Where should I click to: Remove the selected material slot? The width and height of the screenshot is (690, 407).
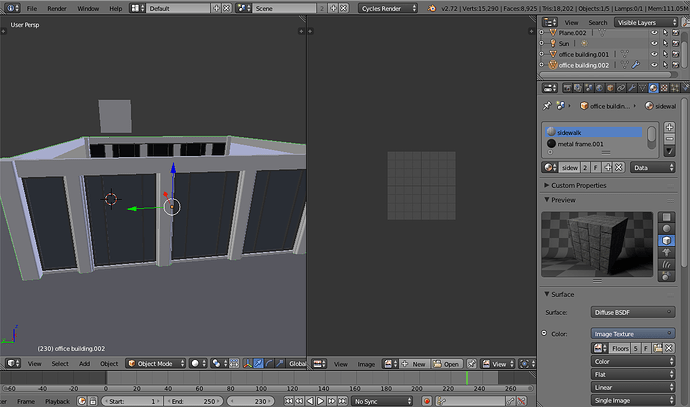669,139
